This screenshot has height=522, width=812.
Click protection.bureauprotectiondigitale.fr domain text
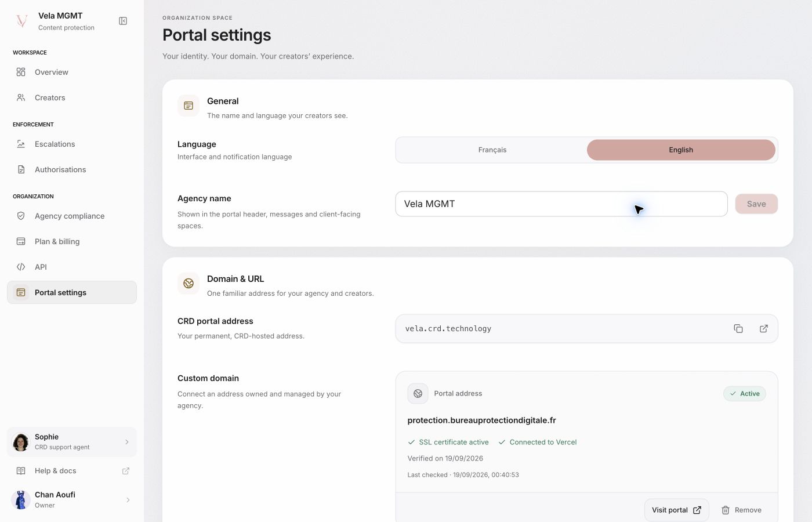(481, 420)
